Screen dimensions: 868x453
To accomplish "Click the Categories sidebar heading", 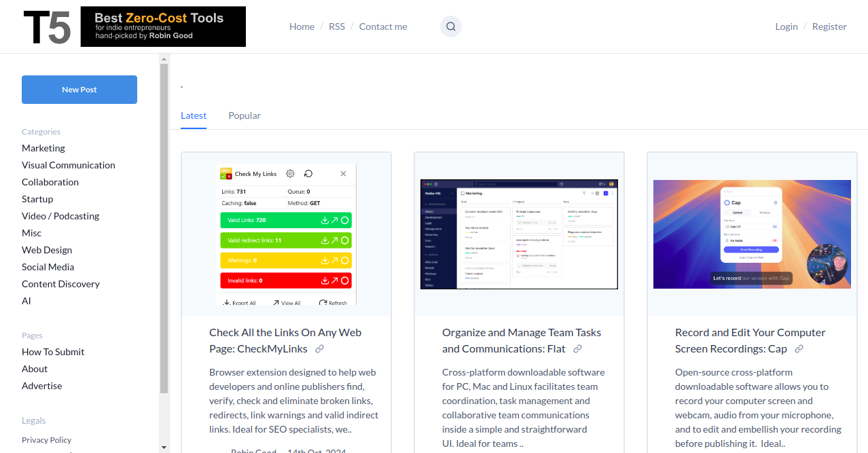I will pos(41,132).
